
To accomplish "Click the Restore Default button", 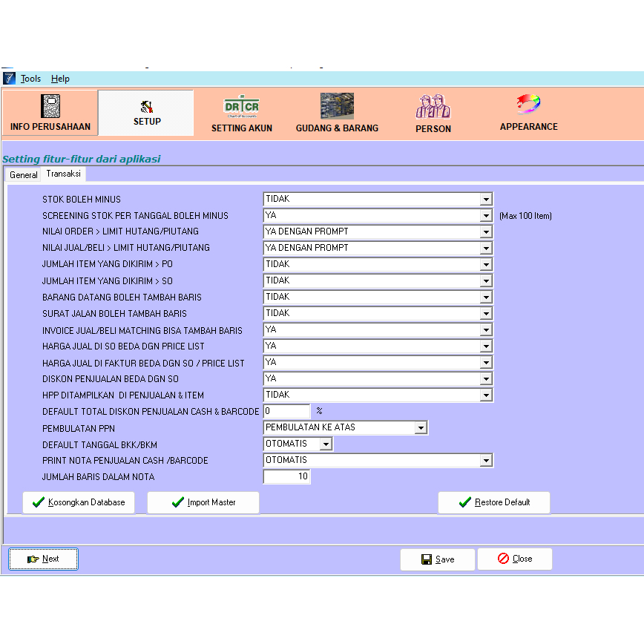I will (x=494, y=502).
